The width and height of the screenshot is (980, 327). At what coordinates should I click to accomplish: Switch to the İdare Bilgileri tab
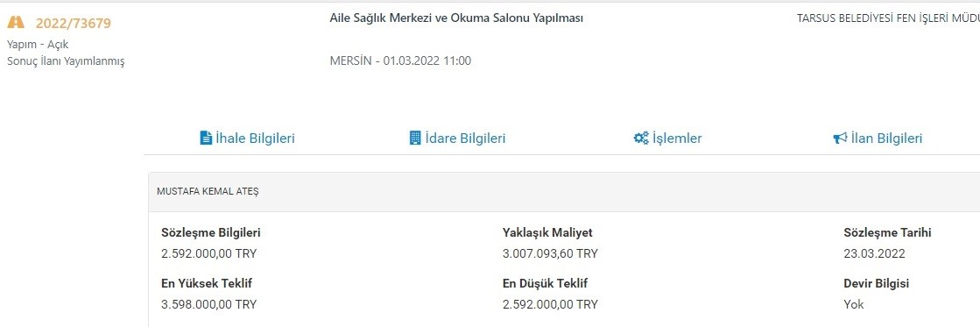(457, 139)
